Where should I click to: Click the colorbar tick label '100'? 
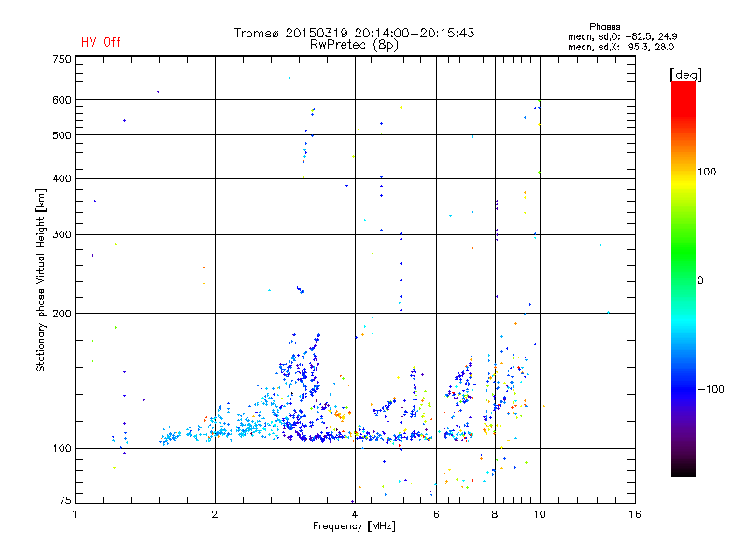[707, 172]
